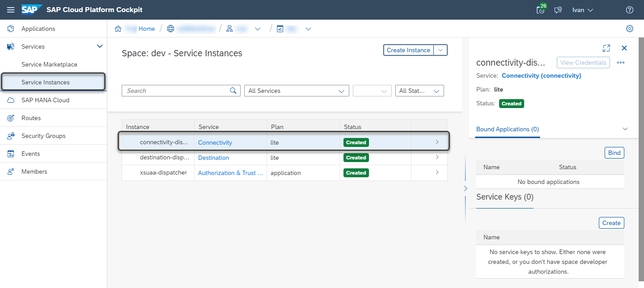Open Security Groups menu item
This screenshot has height=288, width=644.
tap(43, 136)
